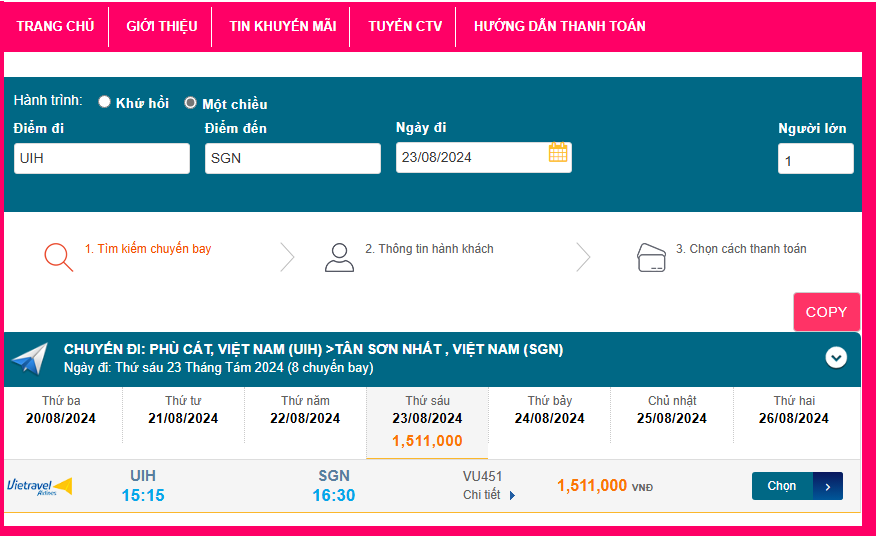Click the Điểm đến destination field
Image resolution: width=876 pixels, height=536 pixels.
[x=292, y=158]
